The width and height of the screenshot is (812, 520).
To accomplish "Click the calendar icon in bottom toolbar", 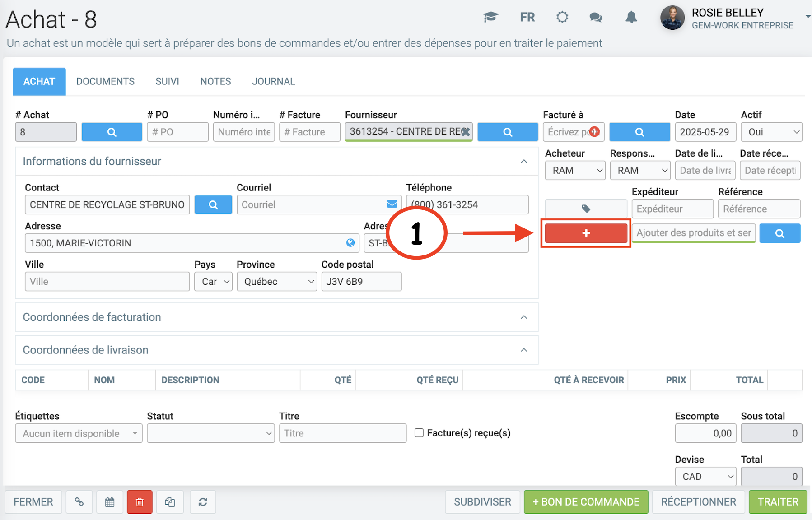I will (110, 502).
